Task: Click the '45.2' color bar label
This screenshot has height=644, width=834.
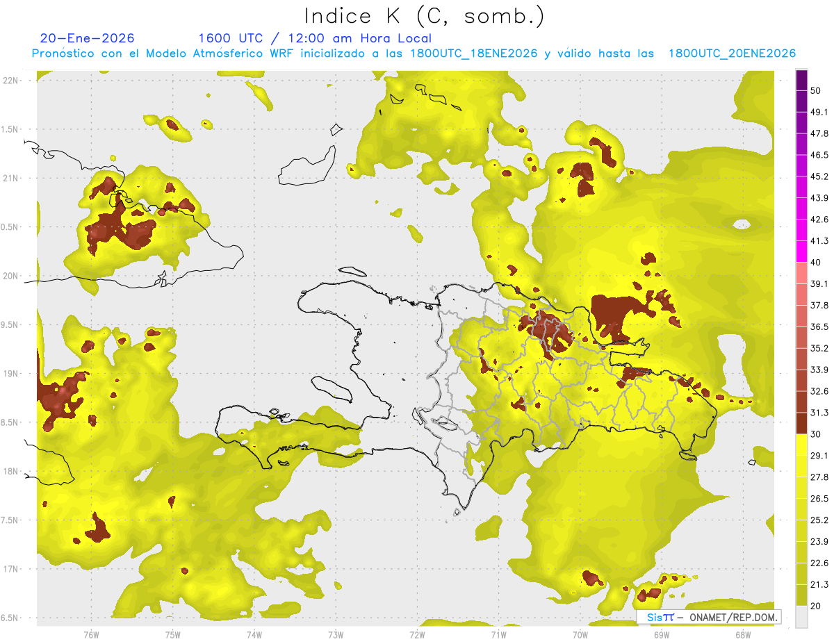Action: point(819,176)
